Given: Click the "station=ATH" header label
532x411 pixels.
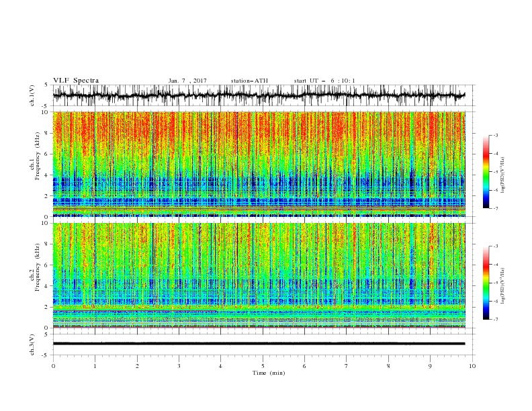Looking at the screenshot, I should [249, 81].
